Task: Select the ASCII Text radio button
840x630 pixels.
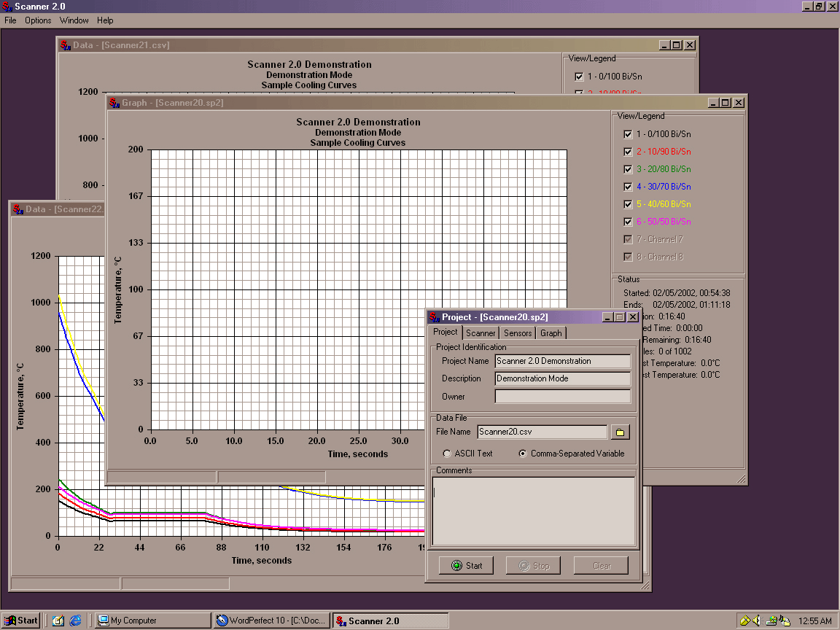Action: pos(447,454)
